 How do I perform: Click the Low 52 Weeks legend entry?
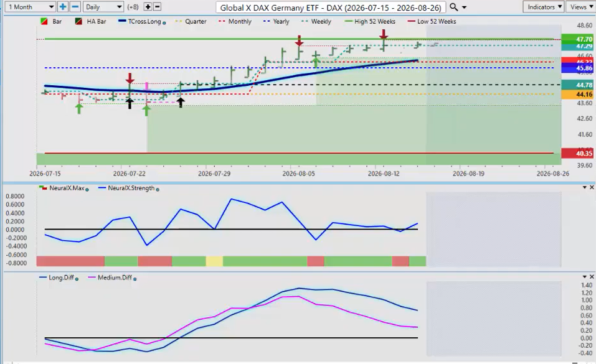click(x=432, y=22)
